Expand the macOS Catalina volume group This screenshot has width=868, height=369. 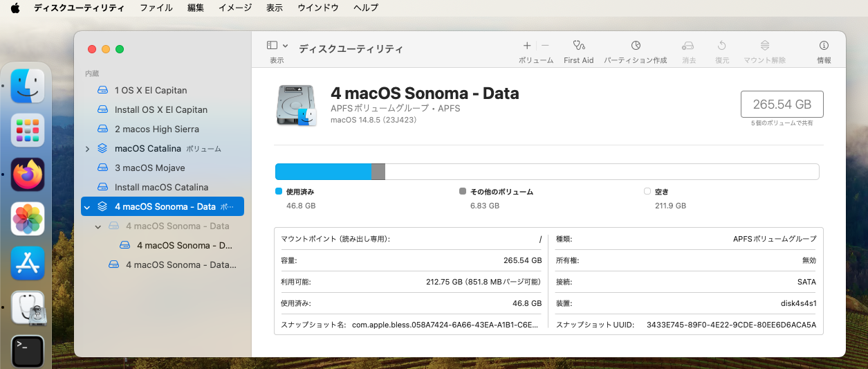pyautogui.click(x=87, y=149)
